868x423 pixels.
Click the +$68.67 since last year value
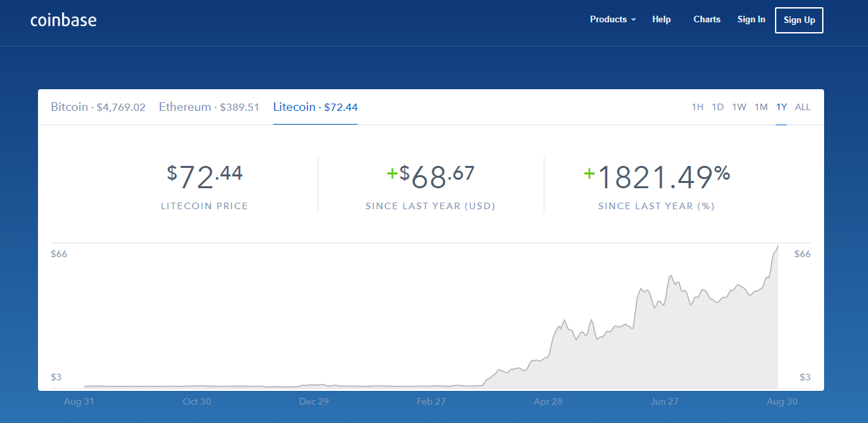click(430, 177)
